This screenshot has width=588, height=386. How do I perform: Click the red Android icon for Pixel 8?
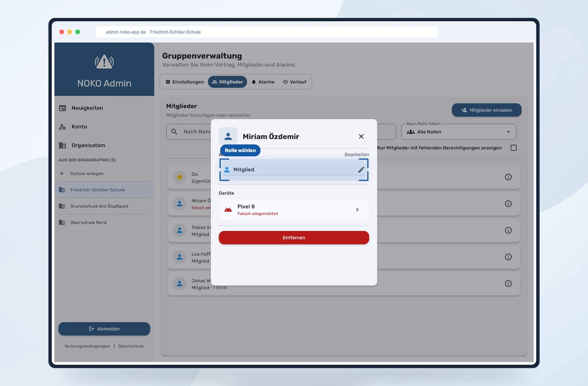(x=228, y=210)
